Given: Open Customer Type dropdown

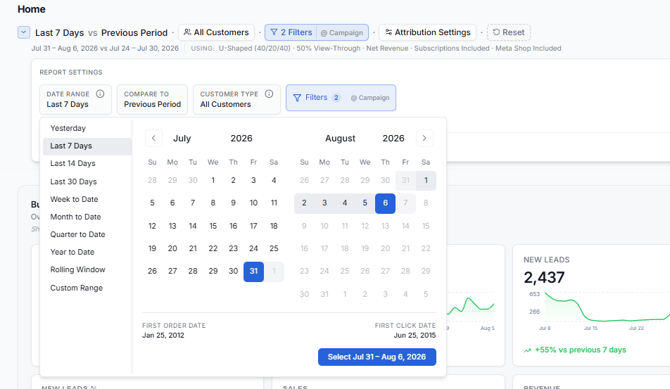Looking at the screenshot, I should (x=237, y=99).
